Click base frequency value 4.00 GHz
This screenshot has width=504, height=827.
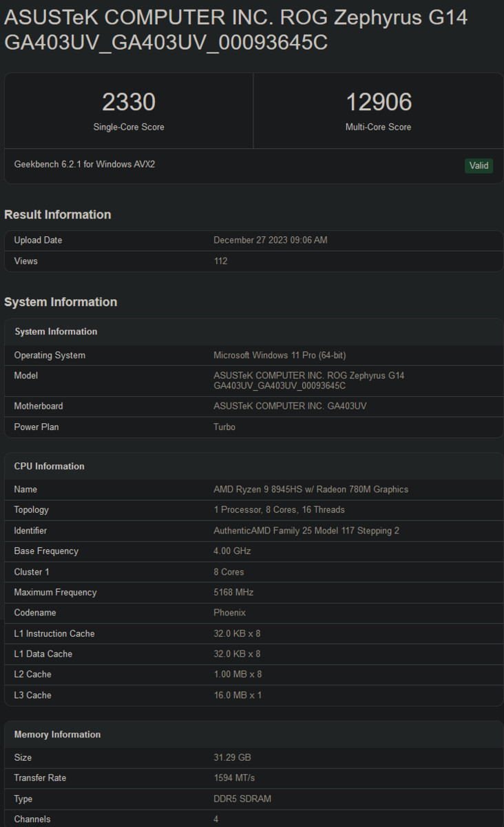[x=232, y=551]
